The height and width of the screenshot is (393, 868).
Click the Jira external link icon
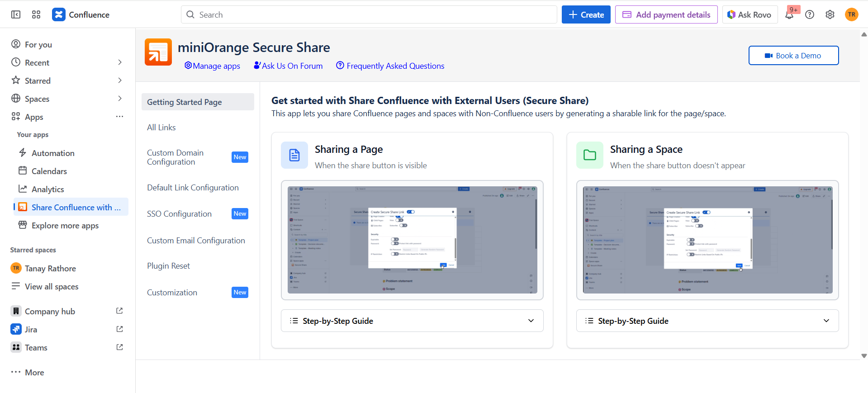pyautogui.click(x=119, y=329)
